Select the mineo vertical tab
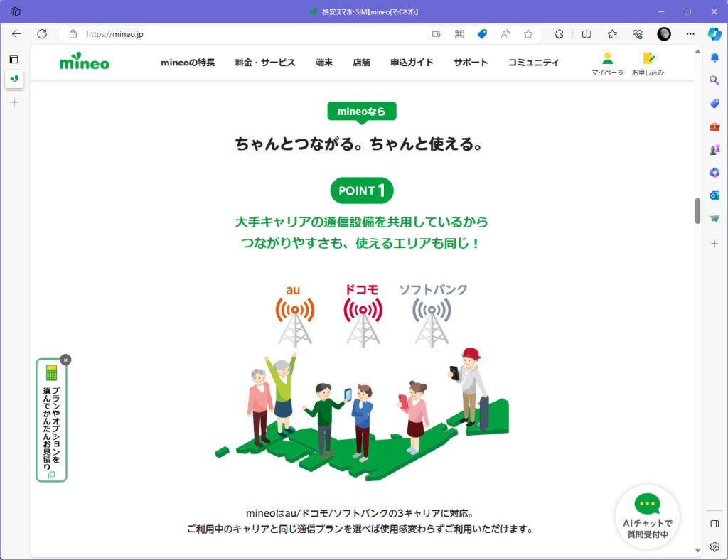Screen dimensions: 728x560 click(x=14, y=79)
